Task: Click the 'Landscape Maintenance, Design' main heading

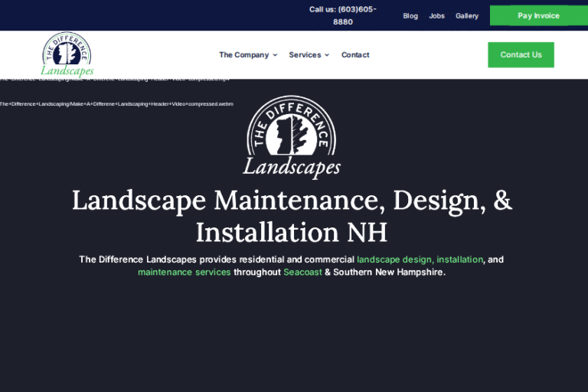Action: tap(292, 201)
